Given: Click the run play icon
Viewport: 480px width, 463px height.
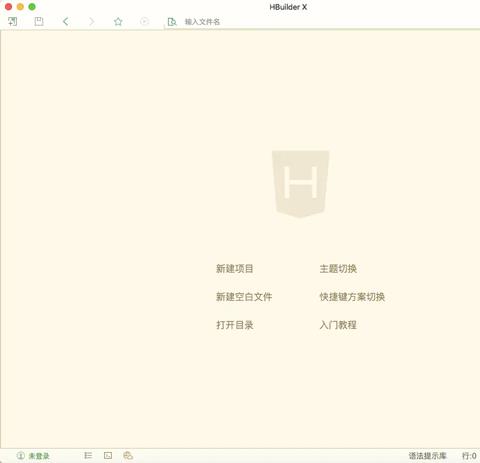Looking at the screenshot, I should click(x=144, y=22).
